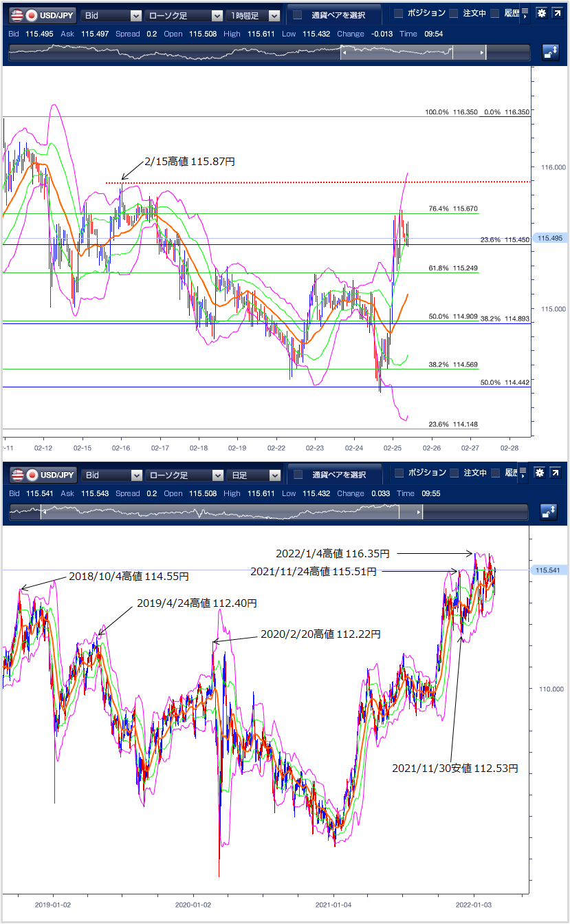
Task: Open settings gear in the daily chart
Action: pos(541,473)
